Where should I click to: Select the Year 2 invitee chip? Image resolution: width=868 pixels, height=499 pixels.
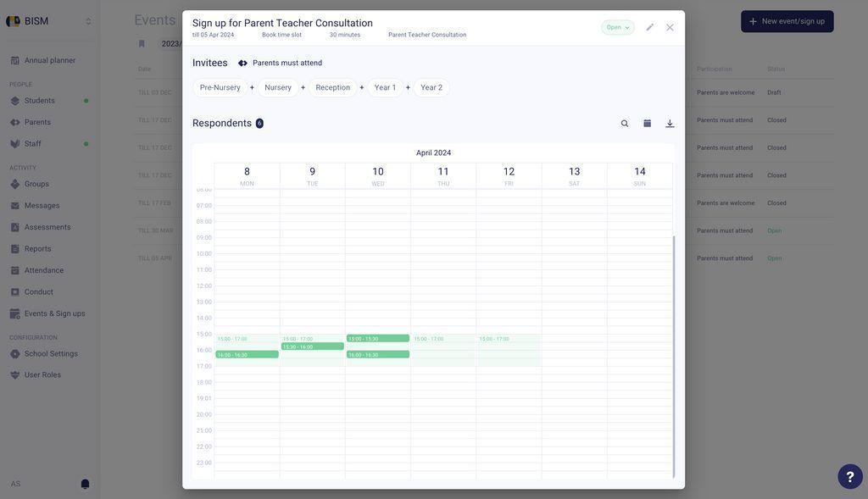pyautogui.click(x=431, y=87)
